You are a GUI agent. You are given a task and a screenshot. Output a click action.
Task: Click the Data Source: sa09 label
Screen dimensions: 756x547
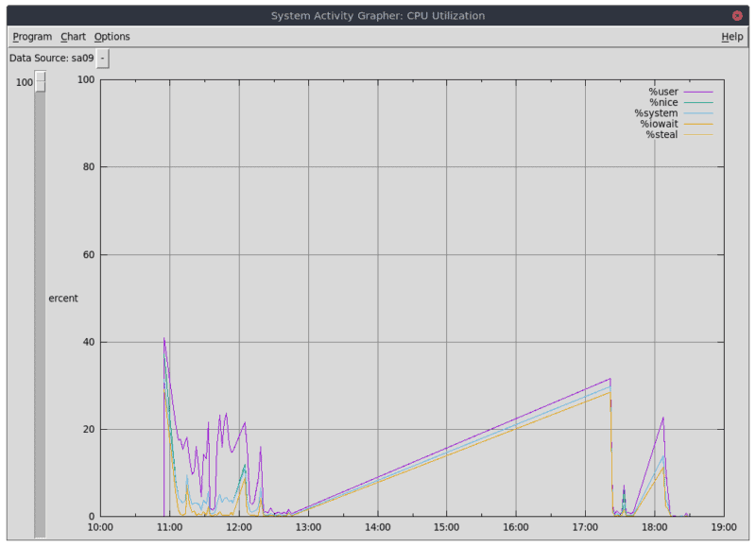51,59
